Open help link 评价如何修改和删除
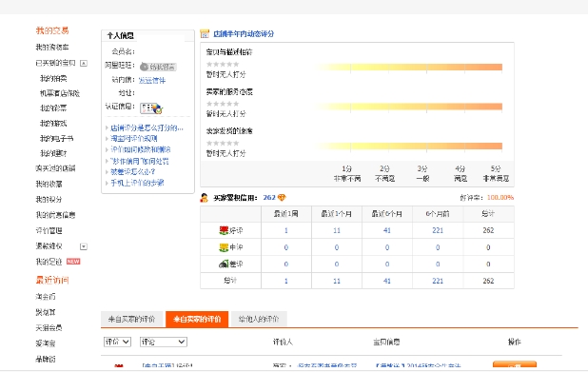 click(141, 149)
